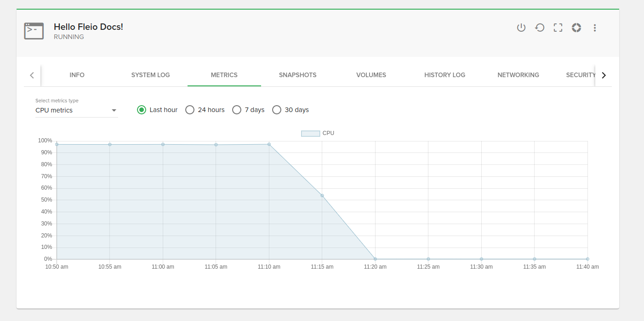Open the console fullscreen icon
644x321 pixels.
pyautogui.click(x=558, y=28)
